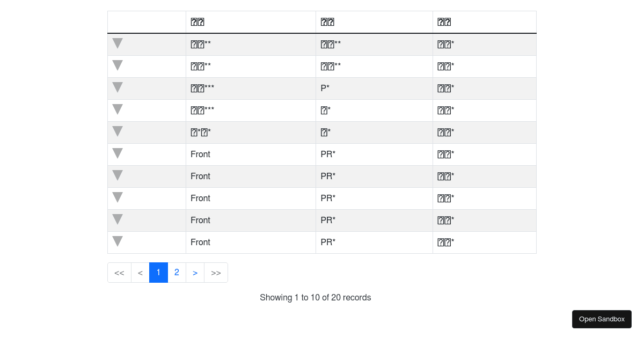Click the Open Sandbox button
Screen dimensions: 644x338
[602, 319]
